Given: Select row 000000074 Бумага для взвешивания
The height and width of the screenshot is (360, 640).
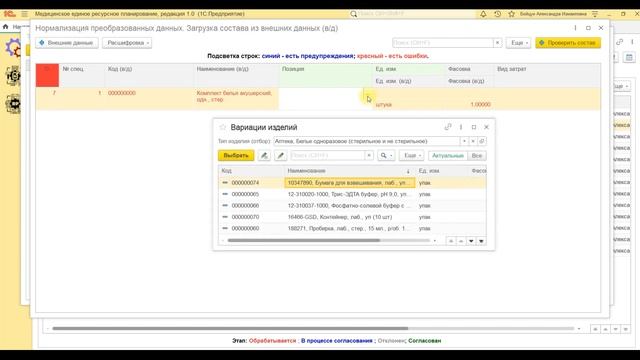Looking at the screenshot, I should (x=352, y=183).
